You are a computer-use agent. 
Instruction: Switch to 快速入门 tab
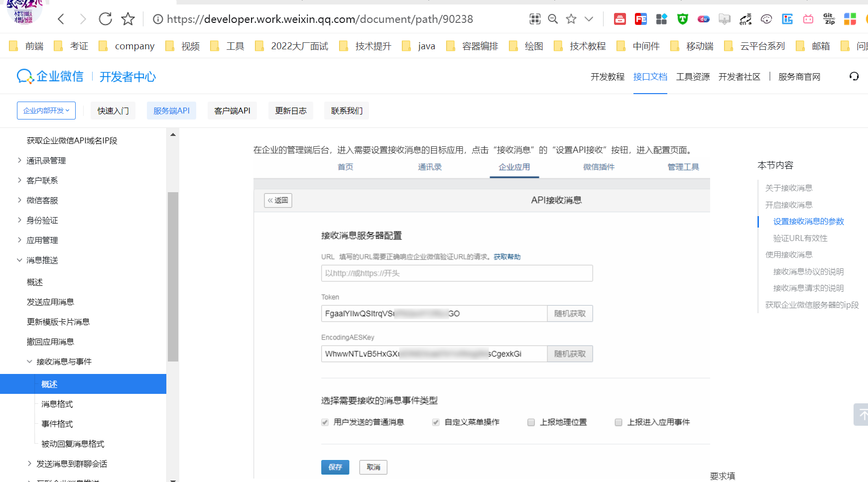point(113,111)
